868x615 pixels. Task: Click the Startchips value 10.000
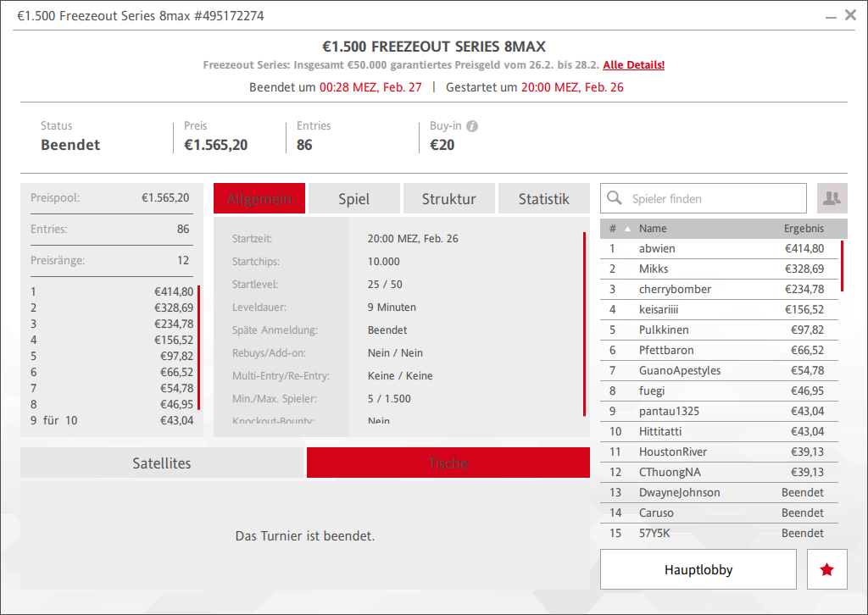(x=384, y=262)
